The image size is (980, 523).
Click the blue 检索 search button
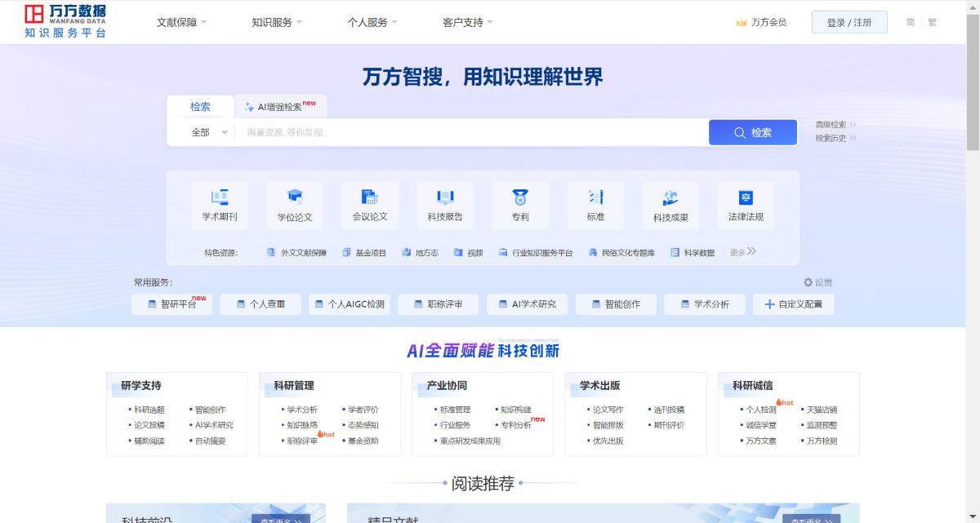752,132
